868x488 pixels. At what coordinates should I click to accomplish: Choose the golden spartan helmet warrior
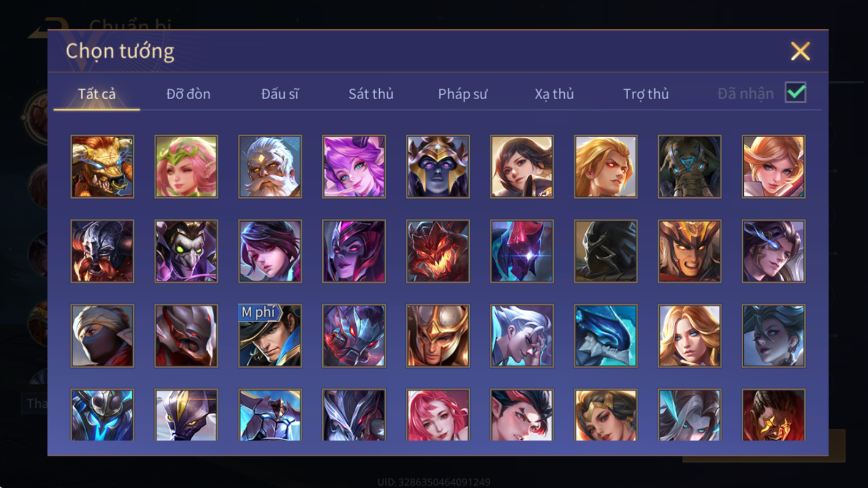[x=438, y=336]
